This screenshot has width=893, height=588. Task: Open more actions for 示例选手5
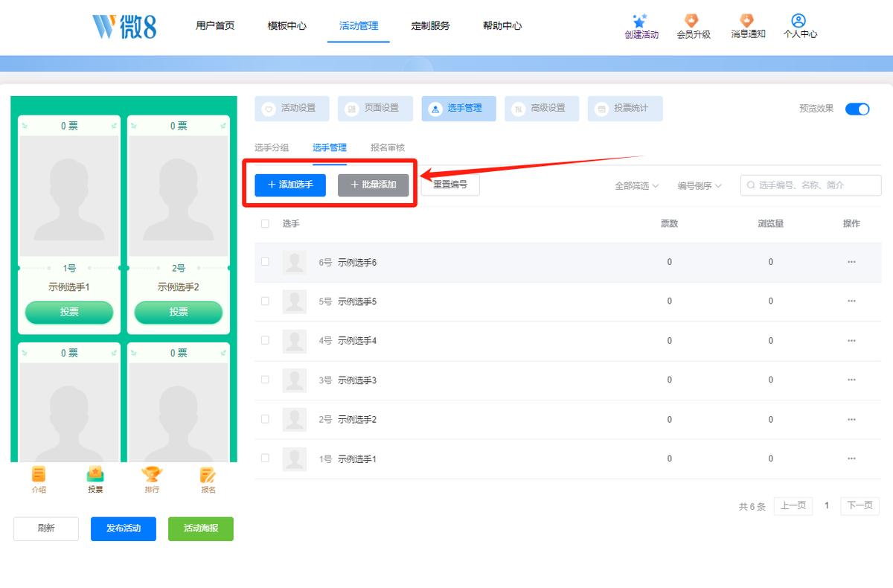coord(851,301)
